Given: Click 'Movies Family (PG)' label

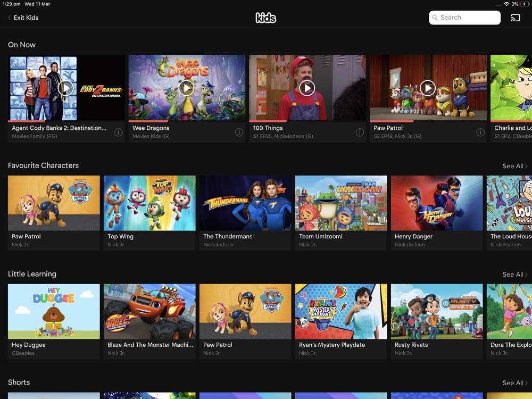Looking at the screenshot, I should (34, 136).
